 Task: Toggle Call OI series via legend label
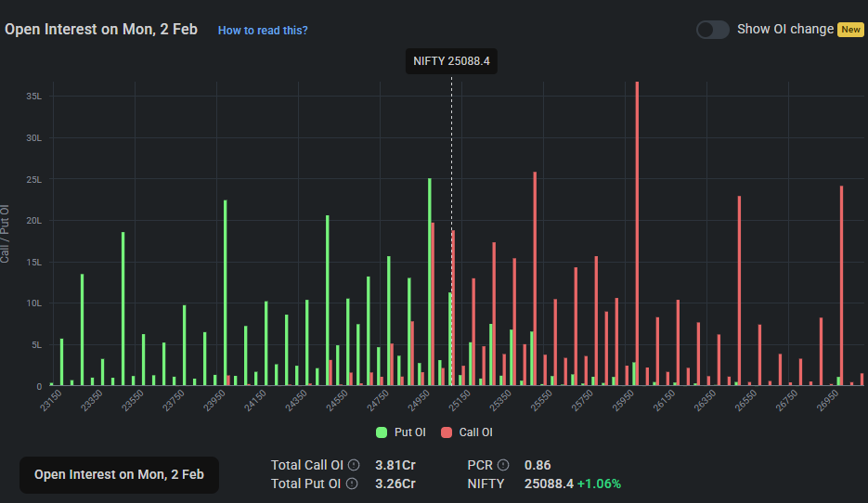(475, 432)
